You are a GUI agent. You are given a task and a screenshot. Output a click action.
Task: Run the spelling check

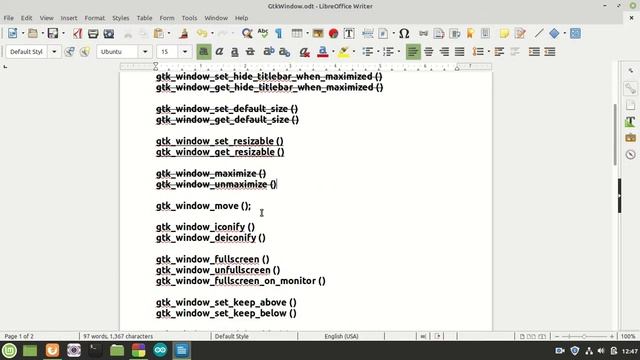pos(263,33)
